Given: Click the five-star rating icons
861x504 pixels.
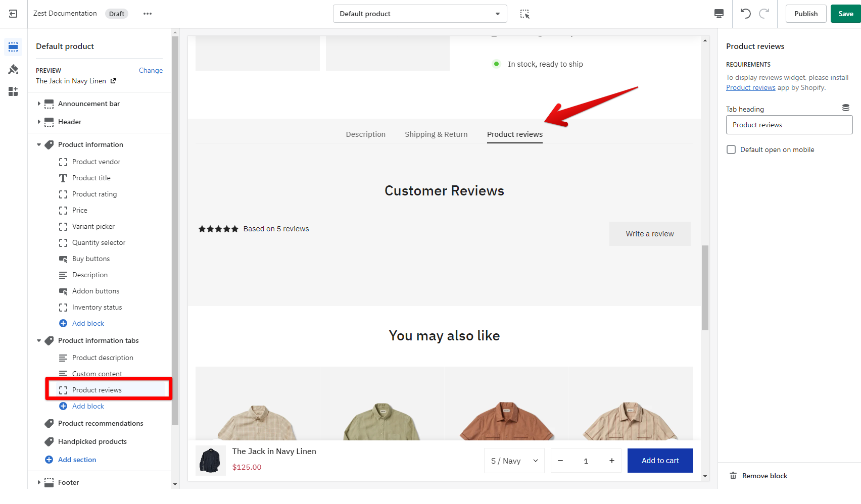Looking at the screenshot, I should click(x=218, y=229).
